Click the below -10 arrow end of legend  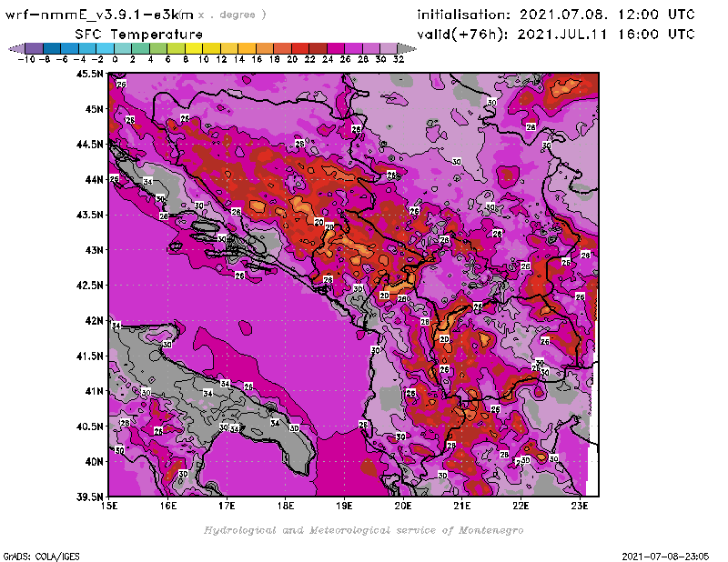(17, 48)
